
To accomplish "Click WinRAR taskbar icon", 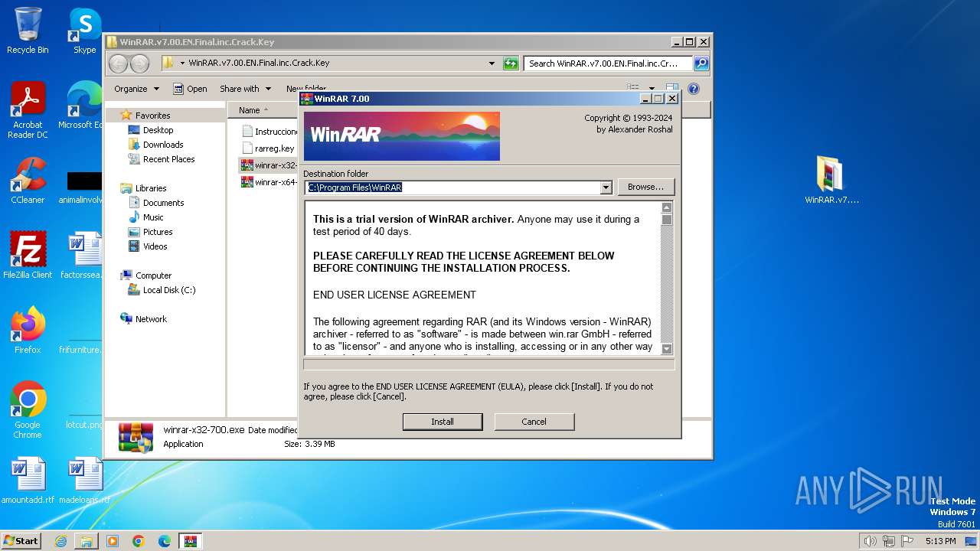I will point(190,541).
